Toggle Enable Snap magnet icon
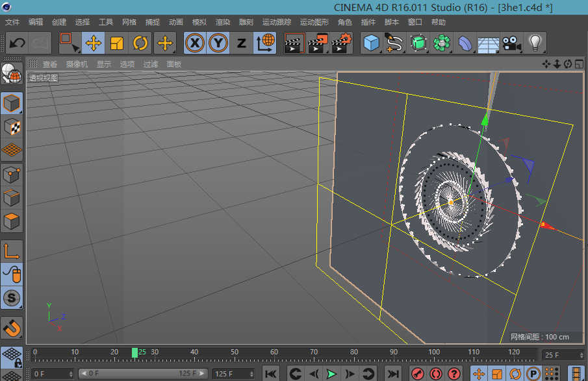This screenshot has width=588, height=381. click(x=12, y=328)
